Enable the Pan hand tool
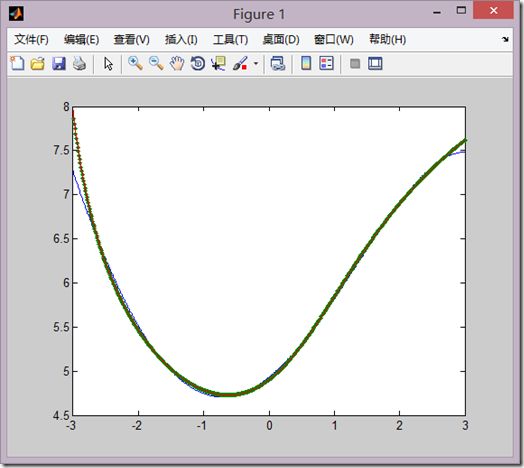This screenshot has height=468, width=524. [x=177, y=63]
